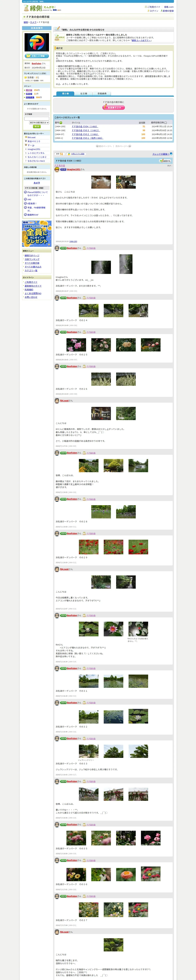The height and width of the screenshot is (980, 196).
Task: Open top-ranked user f64.next in sidebar
Action: click(32, 137)
